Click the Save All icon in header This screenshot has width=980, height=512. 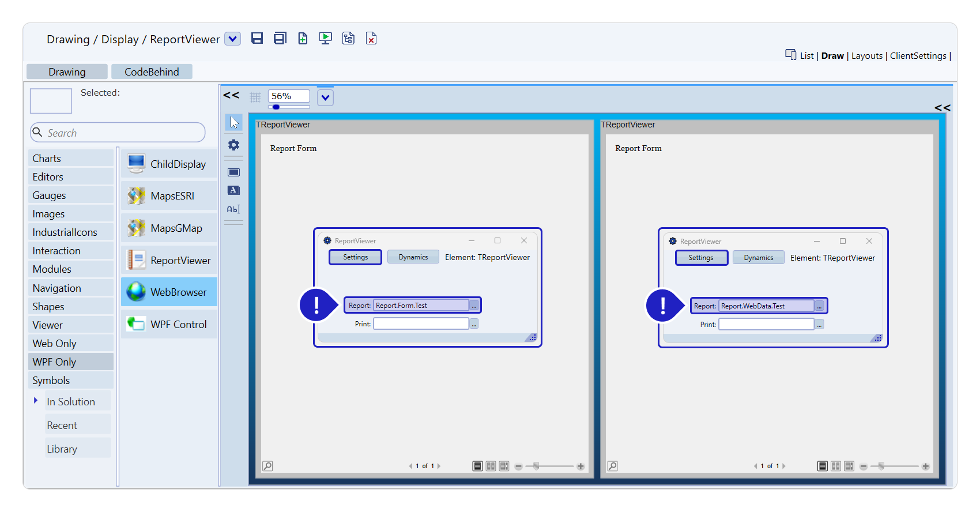(x=280, y=39)
